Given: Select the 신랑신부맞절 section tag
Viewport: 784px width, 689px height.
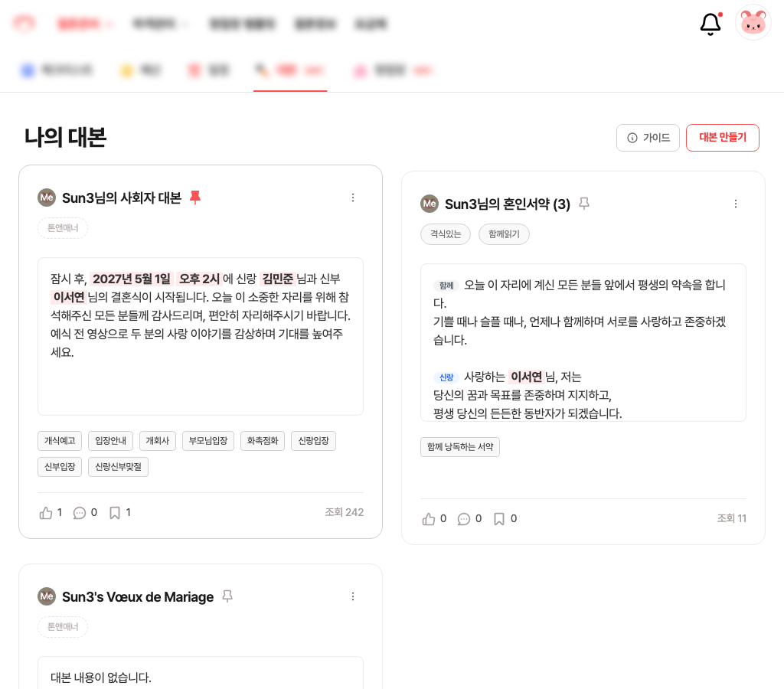Looking at the screenshot, I should pos(118,466).
